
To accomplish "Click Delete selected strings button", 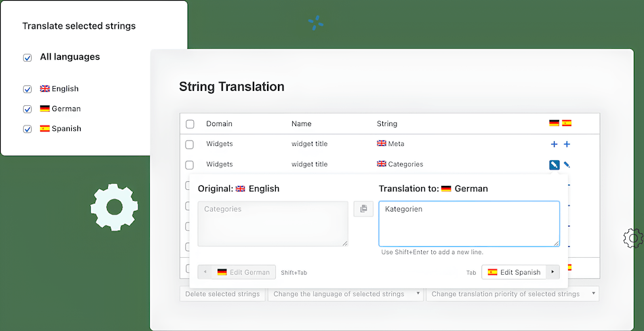I will (x=222, y=294).
